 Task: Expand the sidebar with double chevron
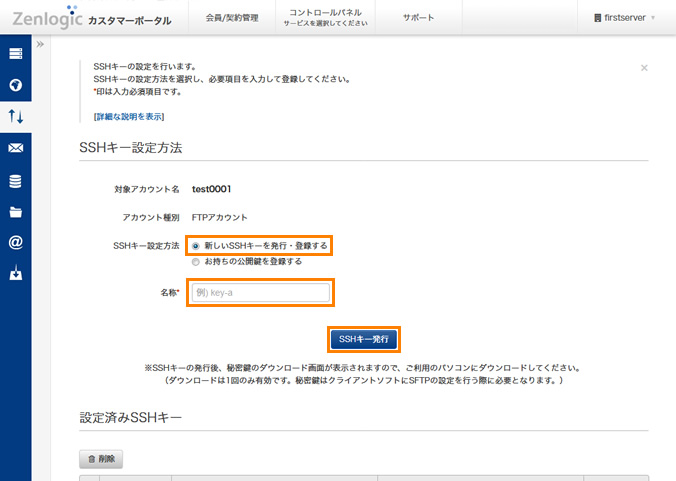point(41,44)
